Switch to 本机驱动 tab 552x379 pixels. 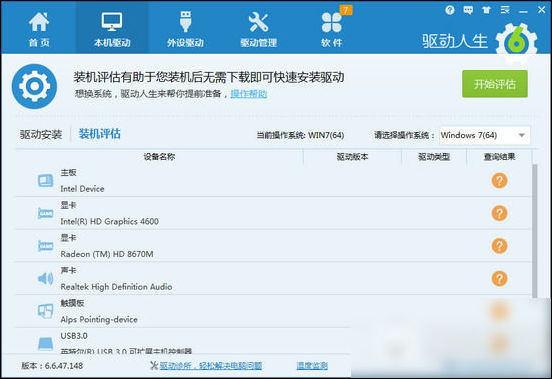112,29
